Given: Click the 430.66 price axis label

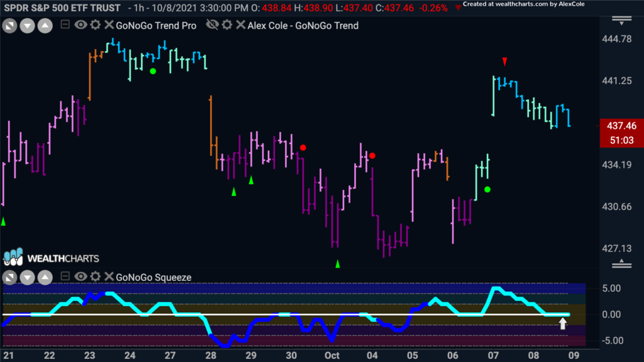Looking at the screenshot, I should (x=617, y=206).
